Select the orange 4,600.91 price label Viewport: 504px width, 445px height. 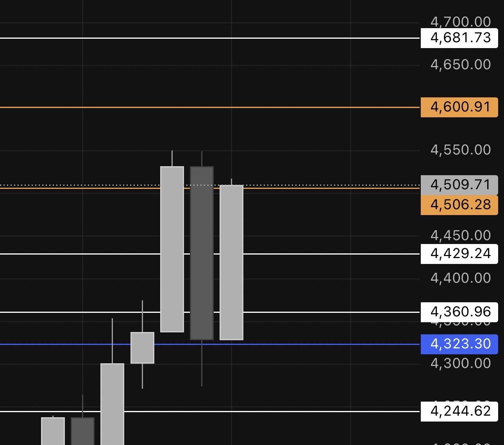[459, 107]
